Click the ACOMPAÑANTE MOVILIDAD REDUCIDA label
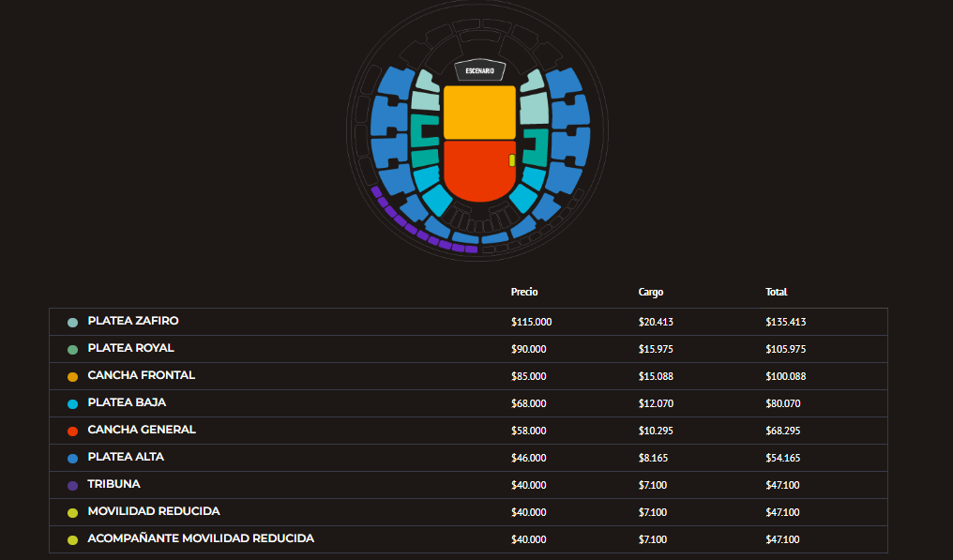The image size is (953, 560). (201, 538)
